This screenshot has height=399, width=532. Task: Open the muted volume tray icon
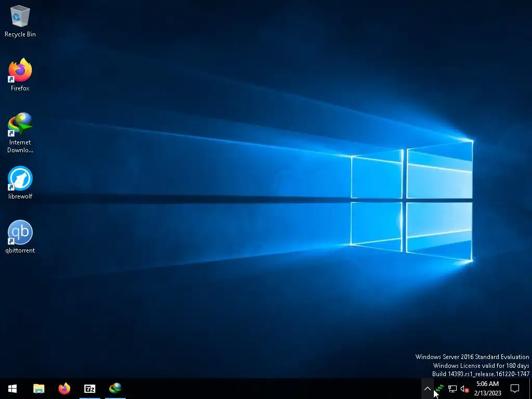(465, 389)
